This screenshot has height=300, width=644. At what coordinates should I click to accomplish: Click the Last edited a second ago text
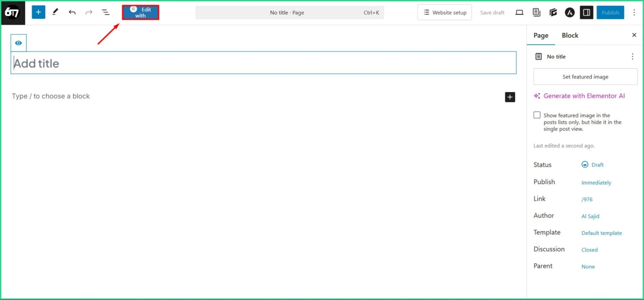coord(564,146)
